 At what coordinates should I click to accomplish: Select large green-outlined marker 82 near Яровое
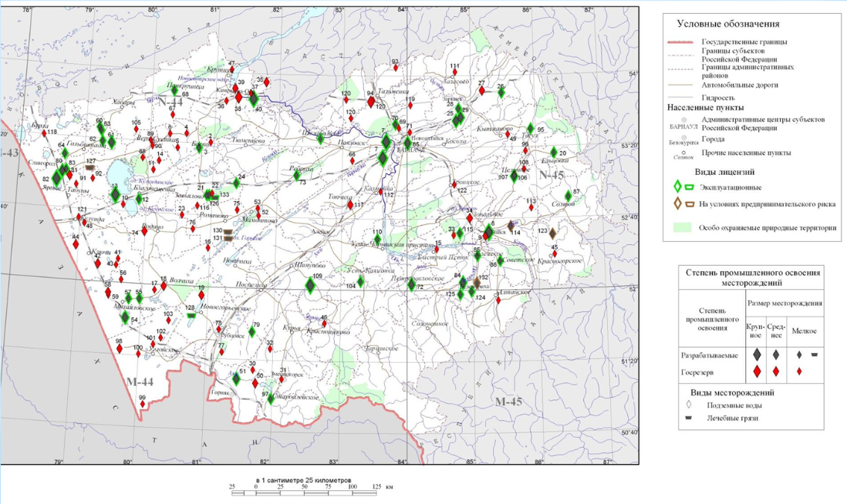[x=56, y=179]
